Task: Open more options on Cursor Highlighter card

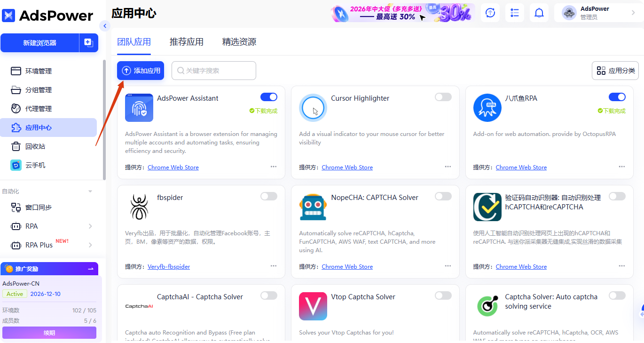Action: (448, 167)
